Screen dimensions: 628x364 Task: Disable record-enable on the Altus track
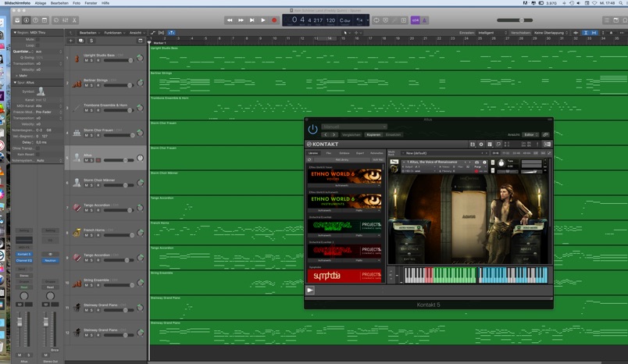pyautogui.click(x=98, y=160)
